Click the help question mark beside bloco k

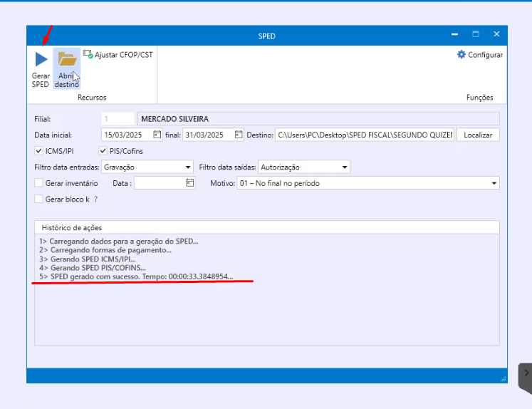point(95,200)
